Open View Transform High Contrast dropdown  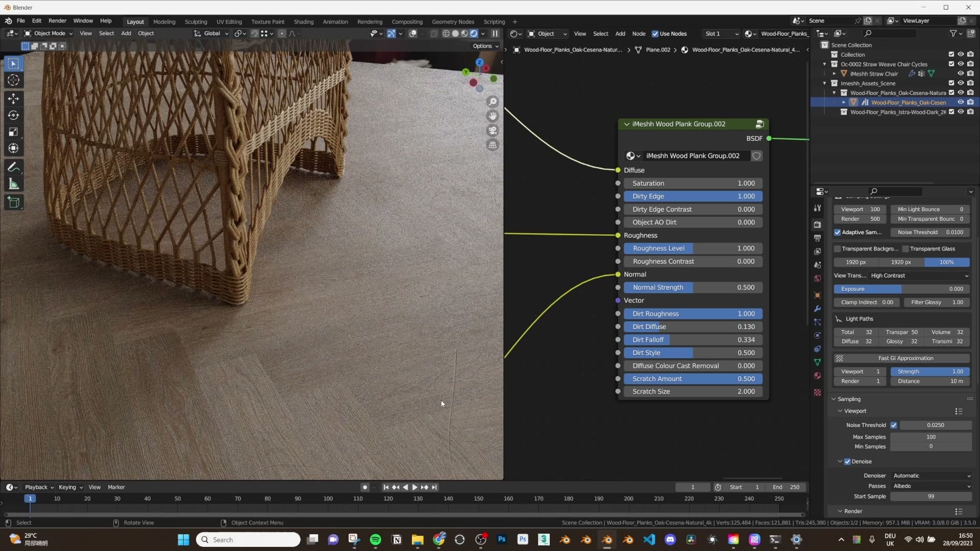tap(919, 275)
